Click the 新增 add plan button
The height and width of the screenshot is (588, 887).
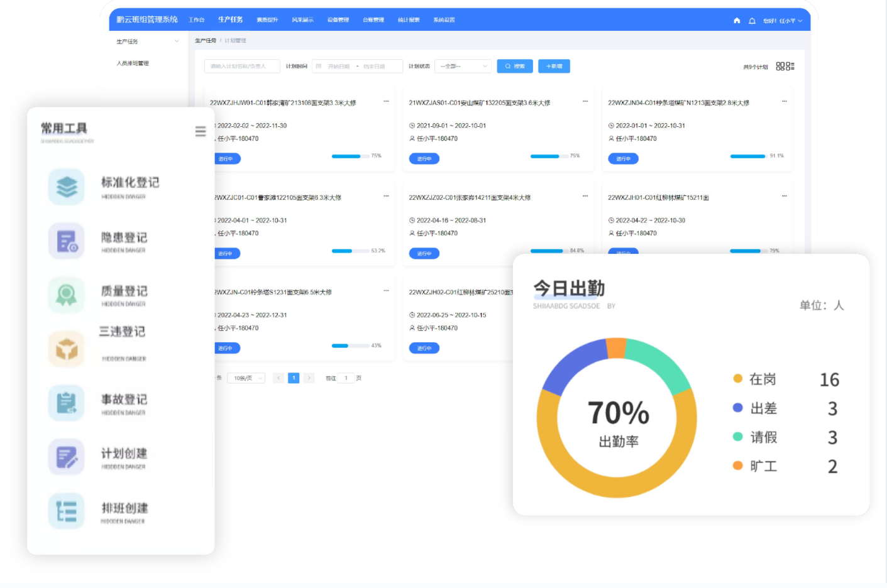pos(554,67)
